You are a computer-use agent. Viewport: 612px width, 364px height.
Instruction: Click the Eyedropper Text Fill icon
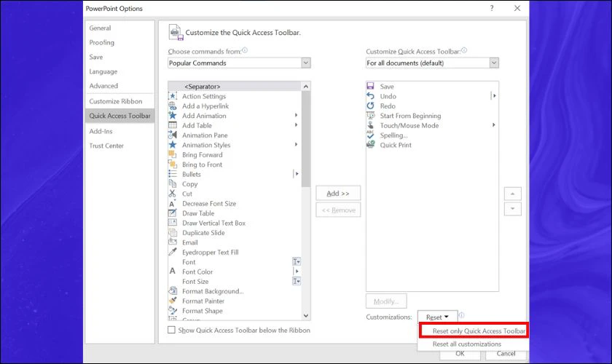point(173,252)
